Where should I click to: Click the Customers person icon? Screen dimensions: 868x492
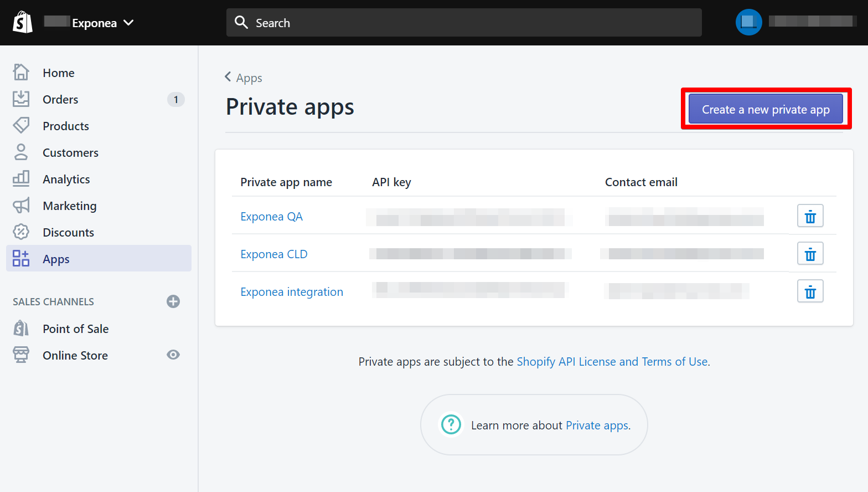pyautogui.click(x=21, y=152)
